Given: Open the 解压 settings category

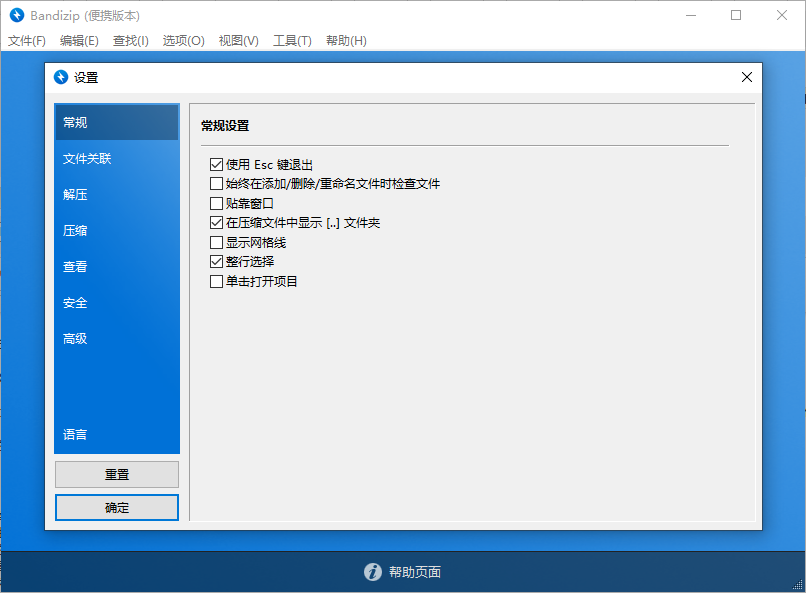Looking at the screenshot, I should coord(117,194).
